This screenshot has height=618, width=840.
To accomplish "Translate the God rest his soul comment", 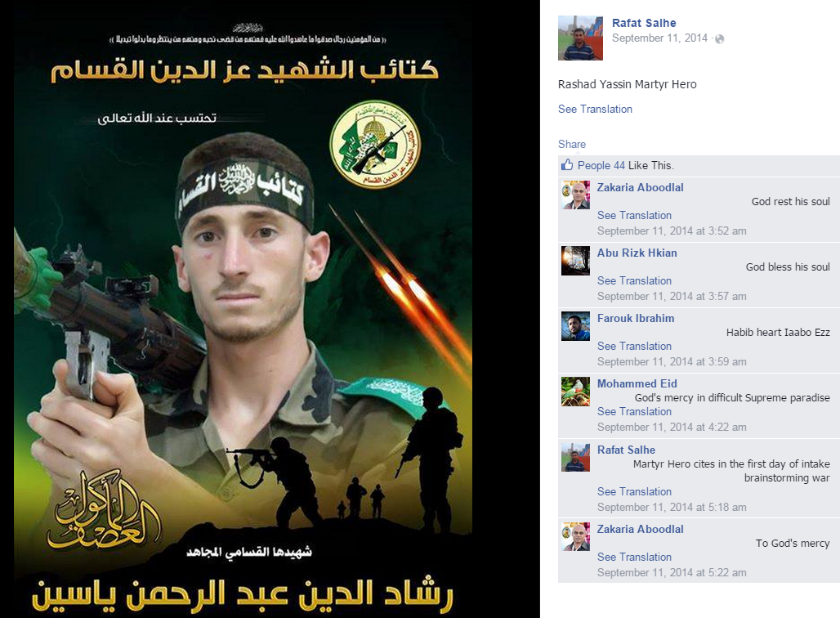I will pos(634,215).
